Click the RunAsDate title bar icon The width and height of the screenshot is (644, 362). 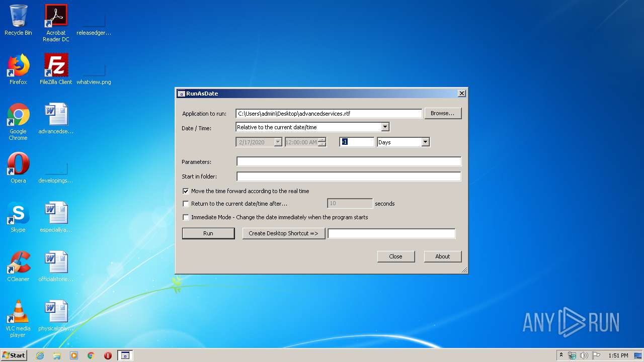(x=181, y=94)
